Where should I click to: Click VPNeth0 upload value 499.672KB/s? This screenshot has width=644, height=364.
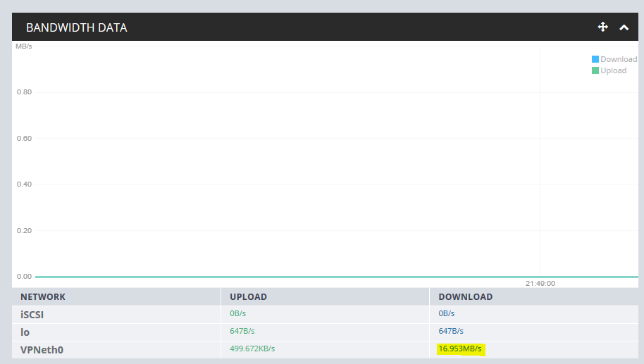point(252,349)
